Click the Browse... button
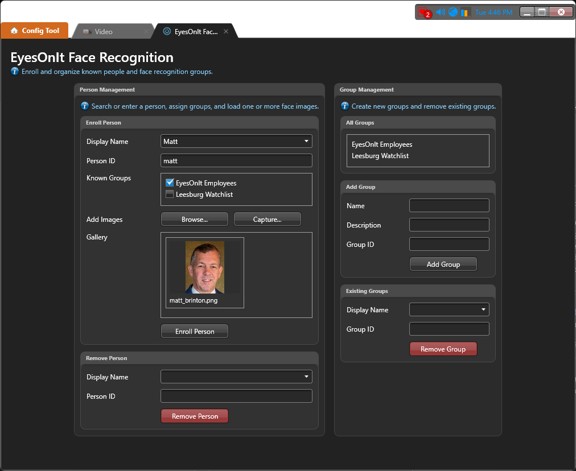The image size is (576, 471). (194, 219)
